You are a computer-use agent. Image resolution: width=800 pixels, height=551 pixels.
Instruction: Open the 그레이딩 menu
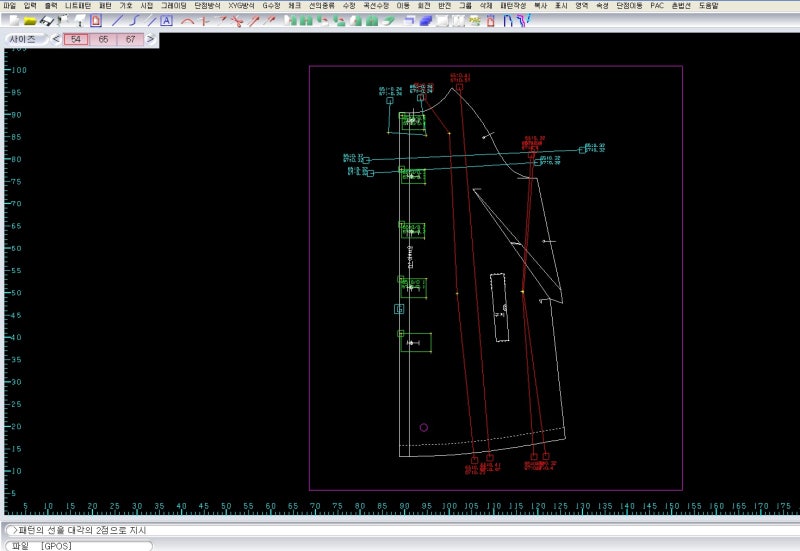pos(174,5)
